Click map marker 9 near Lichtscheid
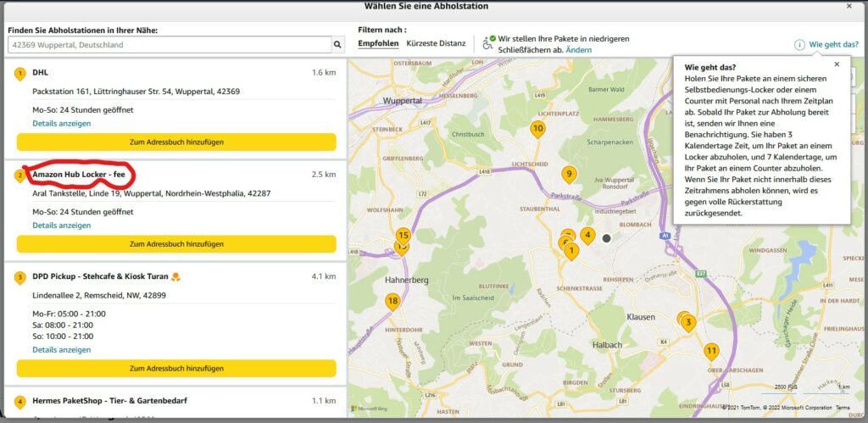This screenshot has width=868, height=423. pos(569,175)
